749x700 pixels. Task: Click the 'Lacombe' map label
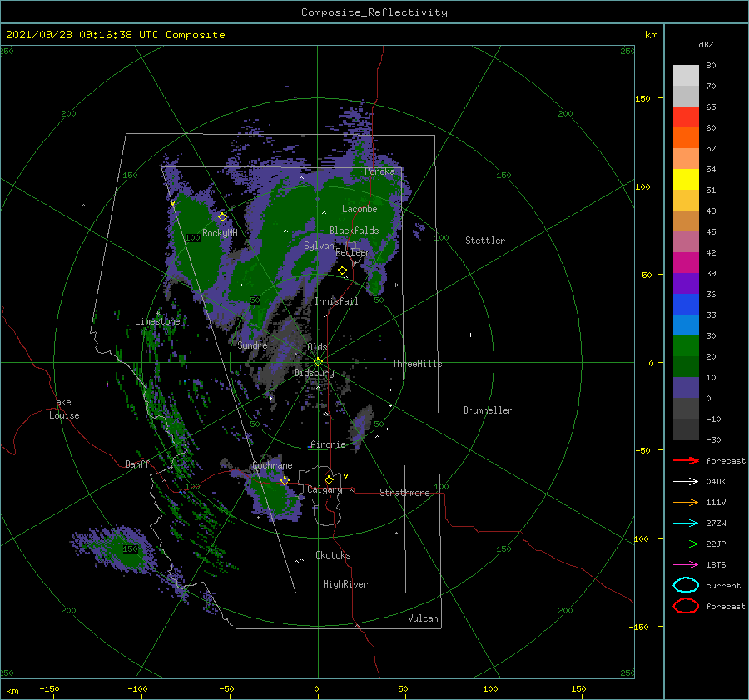(360, 209)
